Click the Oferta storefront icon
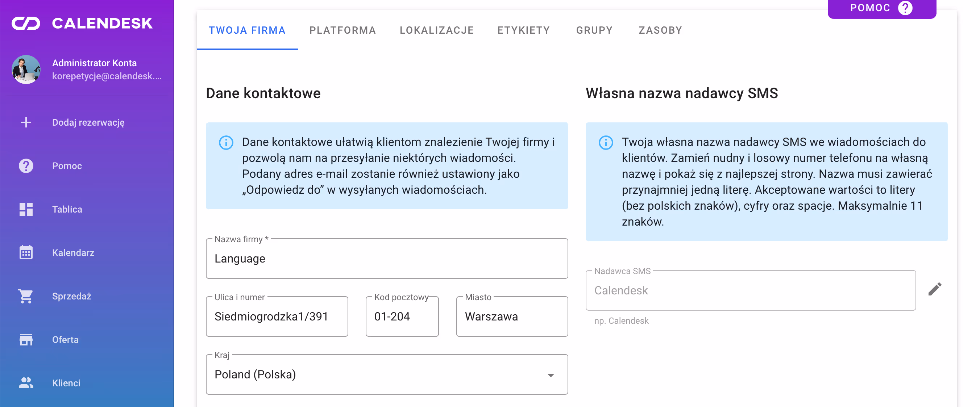Viewport: 980px width, 407px height. (25, 339)
